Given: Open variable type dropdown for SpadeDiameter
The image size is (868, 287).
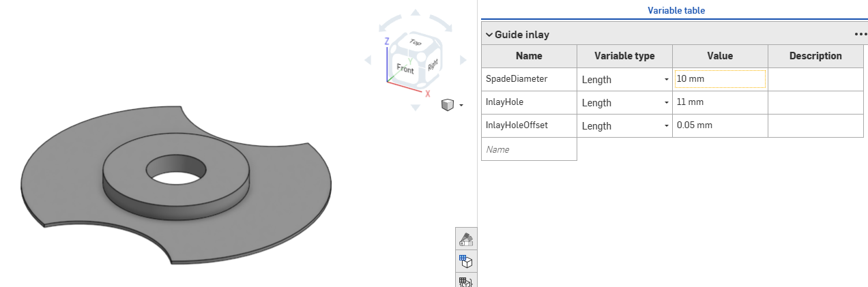Looking at the screenshot, I should point(624,79).
